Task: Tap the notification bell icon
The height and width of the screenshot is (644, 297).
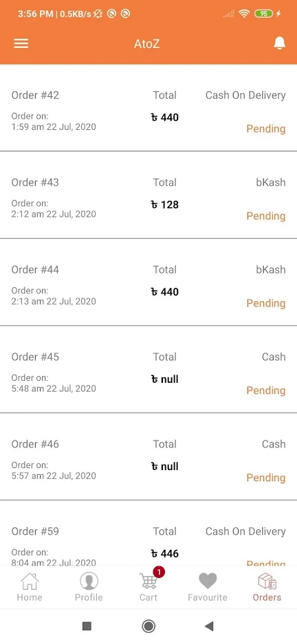Action: (x=280, y=43)
